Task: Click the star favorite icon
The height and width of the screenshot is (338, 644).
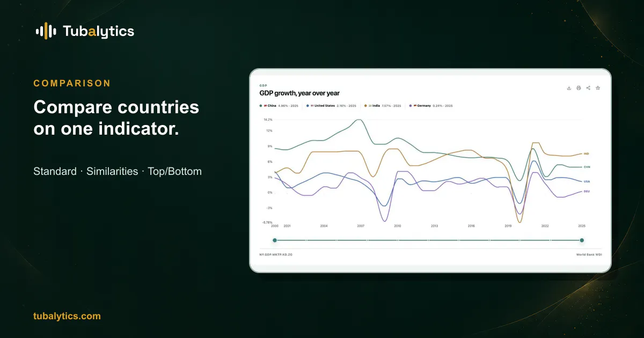Action: coord(598,88)
